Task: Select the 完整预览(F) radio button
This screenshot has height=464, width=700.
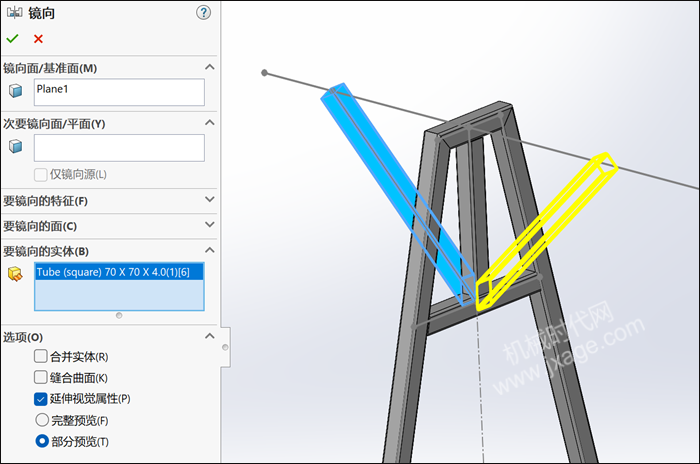Action: [42, 420]
